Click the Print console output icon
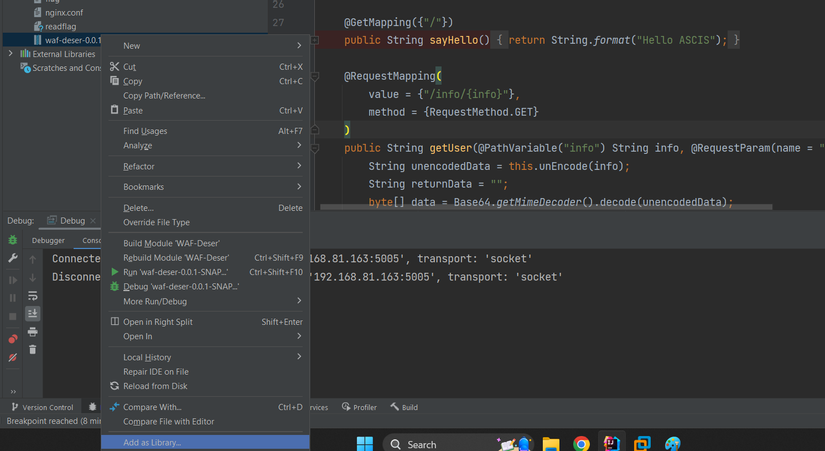This screenshot has width=825, height=451. 33,331
